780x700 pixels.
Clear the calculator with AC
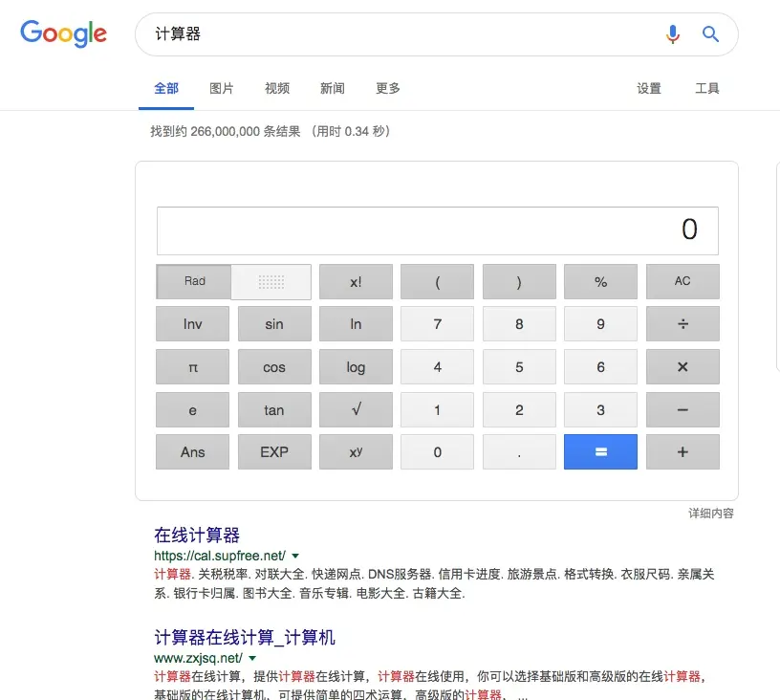click(x=682, y=281)
